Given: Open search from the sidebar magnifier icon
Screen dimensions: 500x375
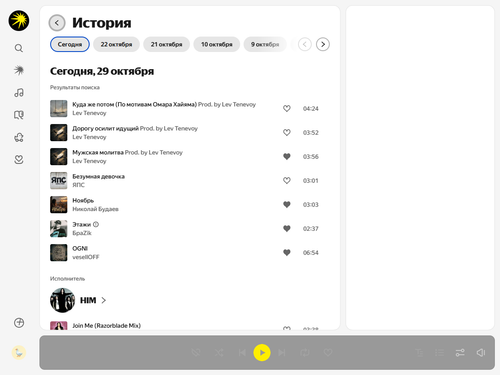Looking at the screenshot, I should (x=19, y=48).
